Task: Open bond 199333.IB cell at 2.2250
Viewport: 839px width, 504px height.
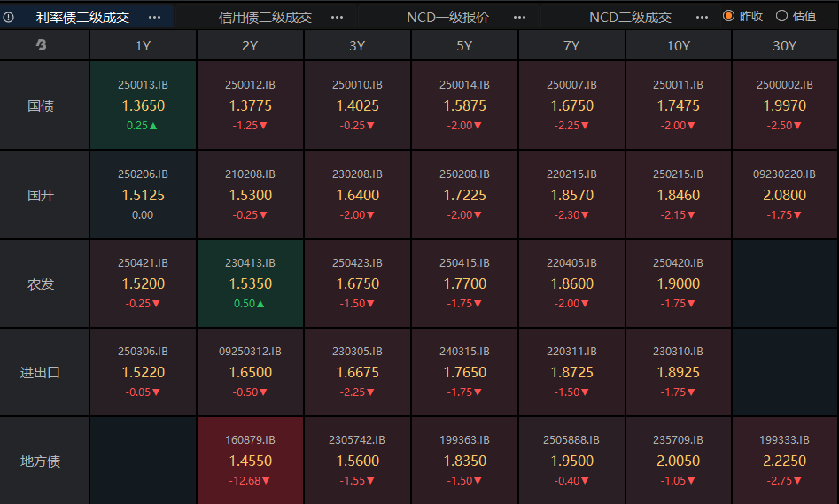Action: point(784,461)
